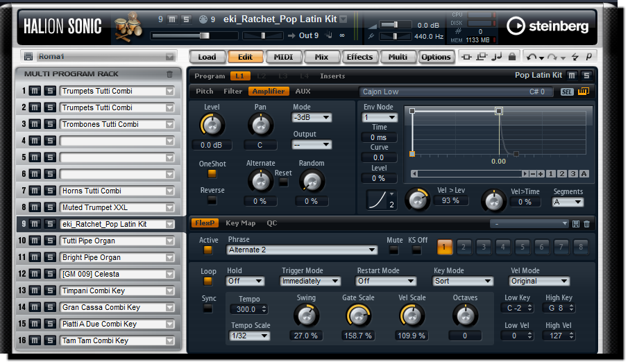Viewport: 628px width, 364px height.
Task: Click the undo arrow in the toolbar
Action: pyautogui.click(x=532, y=57)
